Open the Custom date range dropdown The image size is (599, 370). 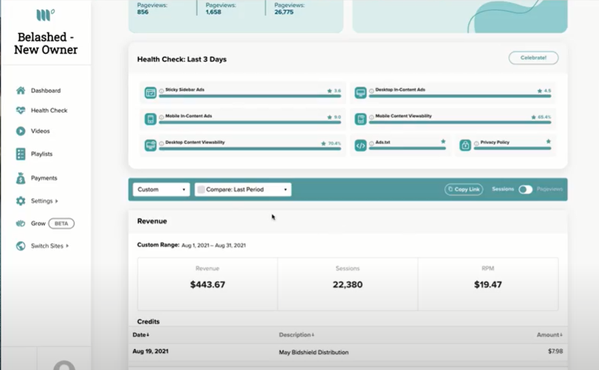(161, 189)
